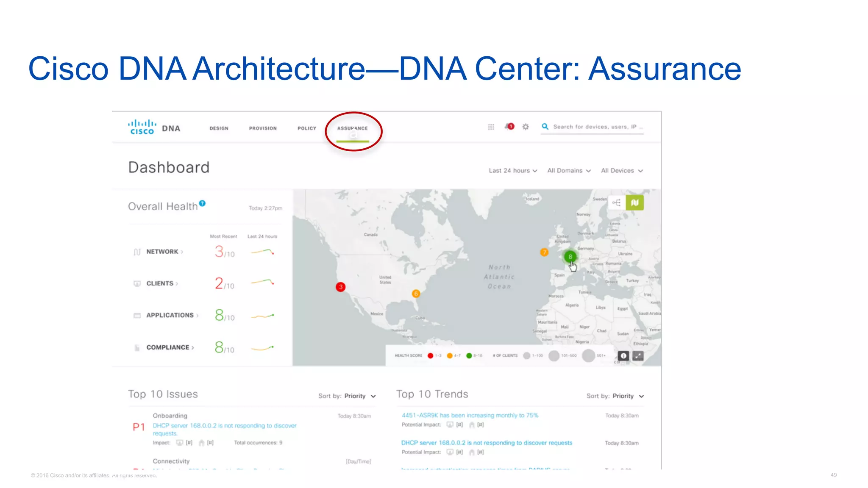Image resolution: width=868 pixels, height=488 pixels.
Task: Click the Applications window icon
Action: pos(137,316)
